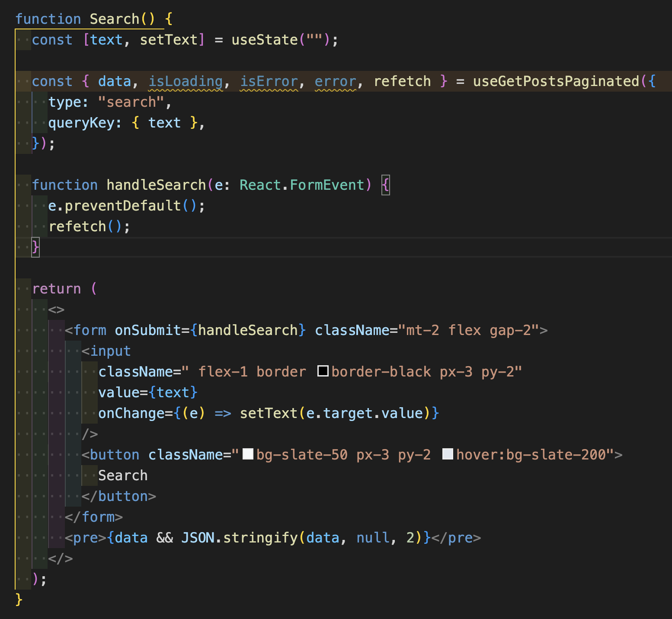Viewport: 672px width, 619px height.
Task: Click refetch in the destructuring line
Action: click(x=402, y=81)
